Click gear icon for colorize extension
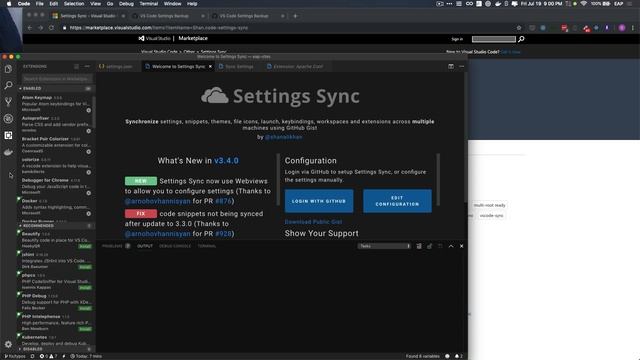The height and width of the screenshot is (360, 640). pos(89,172)
